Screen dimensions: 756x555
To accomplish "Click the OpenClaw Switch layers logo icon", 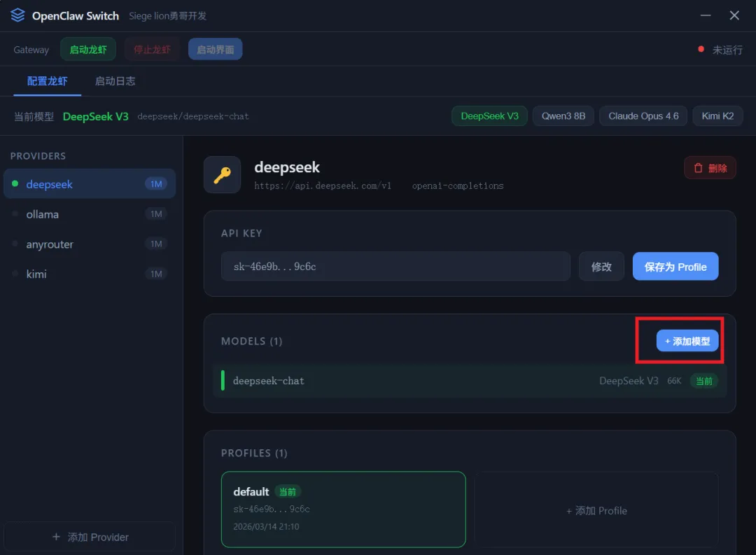I will pyautogui.click(x=17, y=15).
